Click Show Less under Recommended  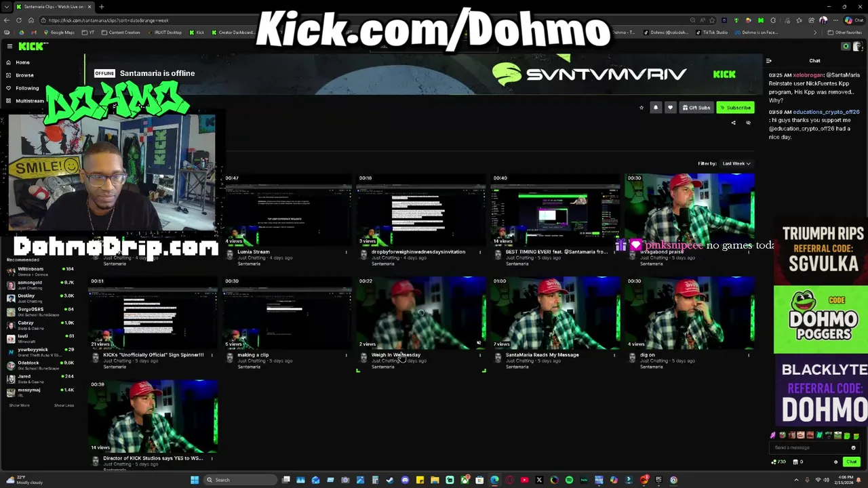point(64,405)
